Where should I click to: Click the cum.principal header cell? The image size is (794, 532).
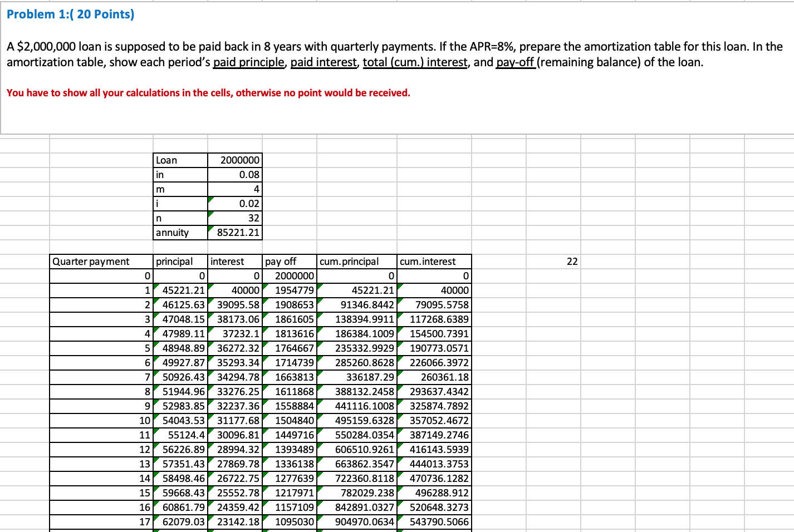pyautogui.click(x=357, y=262)
